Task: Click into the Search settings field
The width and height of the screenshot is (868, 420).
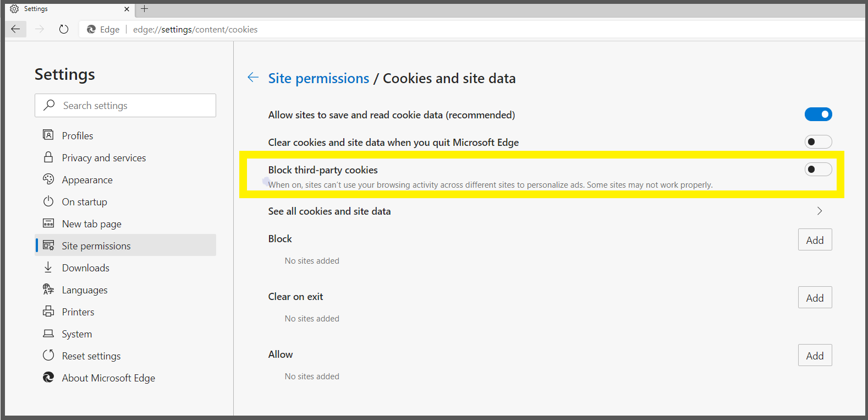Action: point(125,105)
